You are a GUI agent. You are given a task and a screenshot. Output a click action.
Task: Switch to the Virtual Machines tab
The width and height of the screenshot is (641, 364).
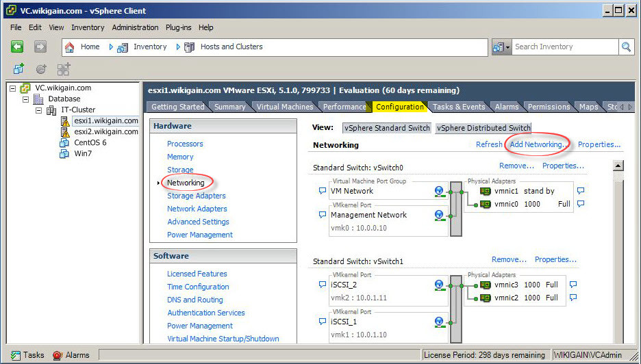pyautogui.click(x=284, y=107)
